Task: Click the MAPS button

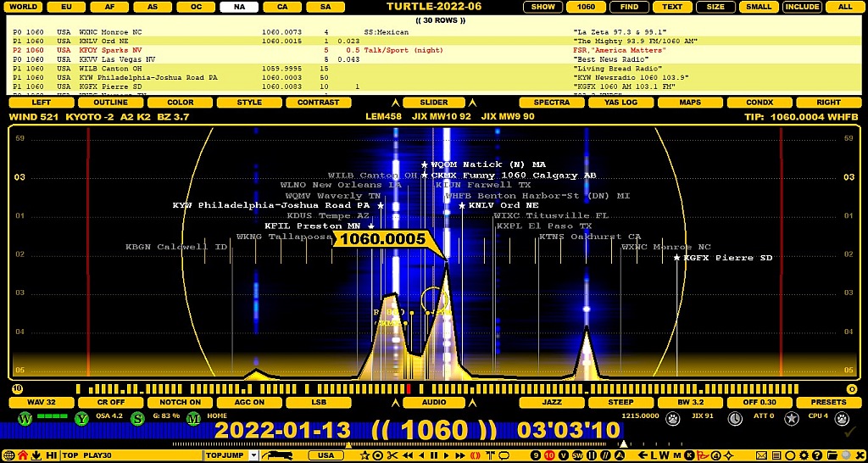Action: tap(690, 103)
